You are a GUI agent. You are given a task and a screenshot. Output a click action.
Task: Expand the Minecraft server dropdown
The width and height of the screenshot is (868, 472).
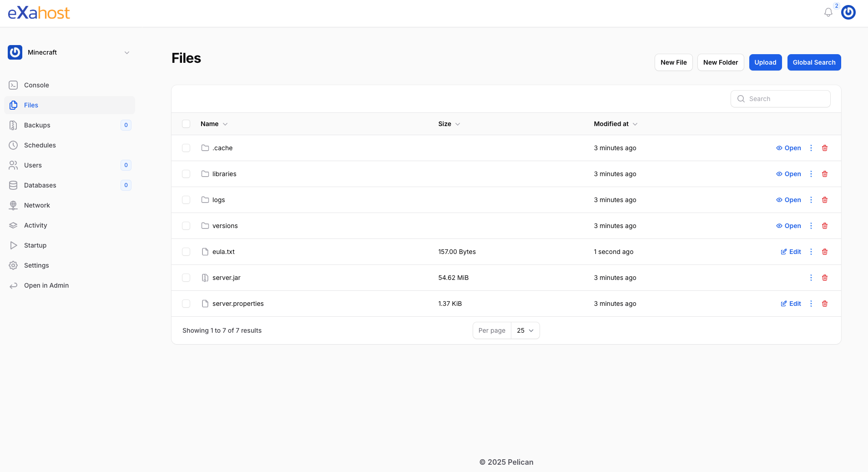click(126, 52)
